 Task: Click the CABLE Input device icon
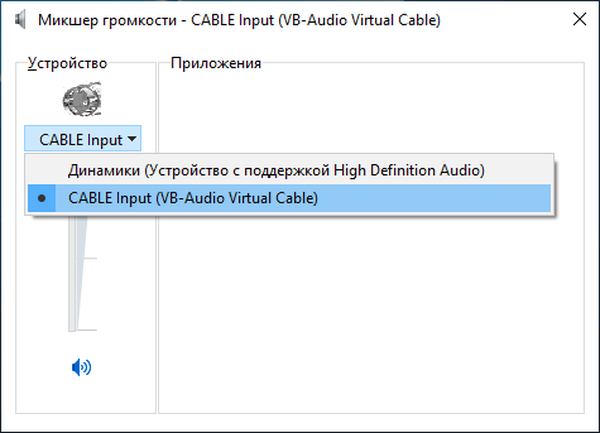(80, 100)
